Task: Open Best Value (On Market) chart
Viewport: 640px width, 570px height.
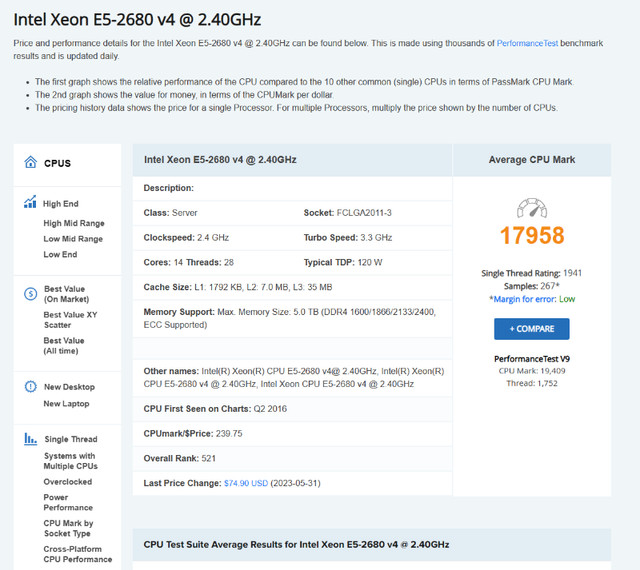Action: [x=67, y=294]
